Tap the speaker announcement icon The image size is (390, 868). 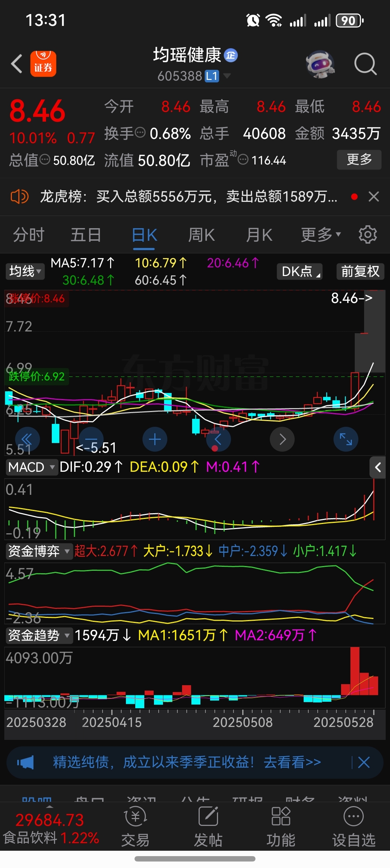click(x=19, y=196)
